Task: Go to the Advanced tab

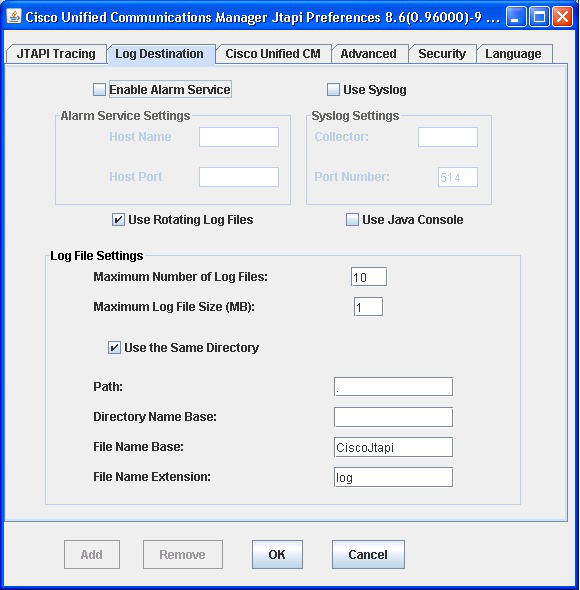Action: (369, 54)
